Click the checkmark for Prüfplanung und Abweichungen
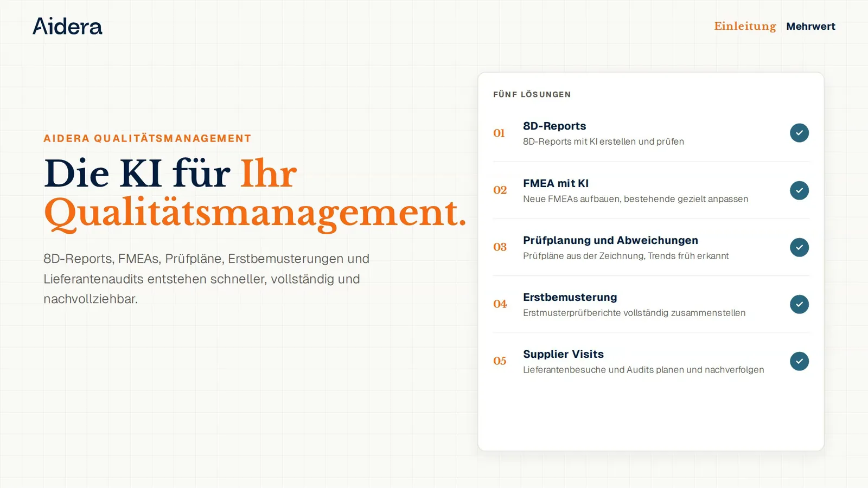 (799, 247)
